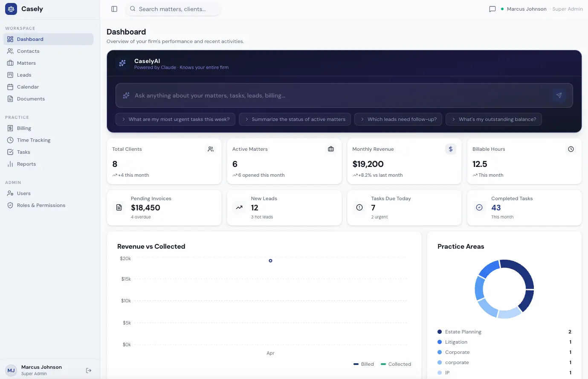
Task: Click '6 opened this month' text
Action: (x=261, y=175)
